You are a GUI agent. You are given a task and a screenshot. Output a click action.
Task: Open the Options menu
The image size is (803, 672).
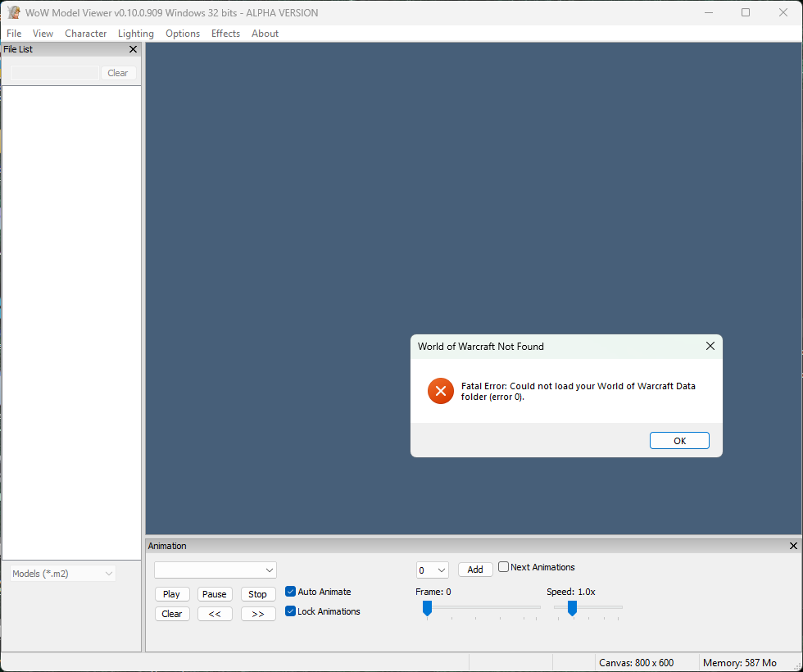(x=182, y=34)
